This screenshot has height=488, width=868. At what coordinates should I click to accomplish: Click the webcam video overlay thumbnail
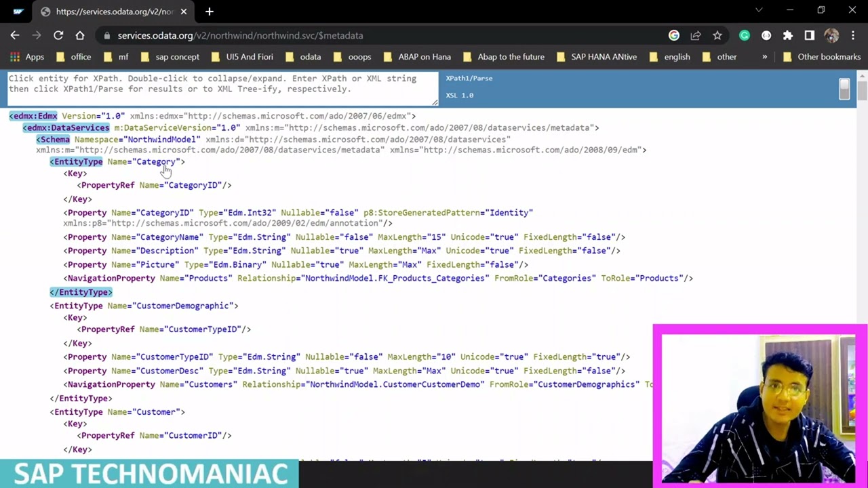pos(759,407)
